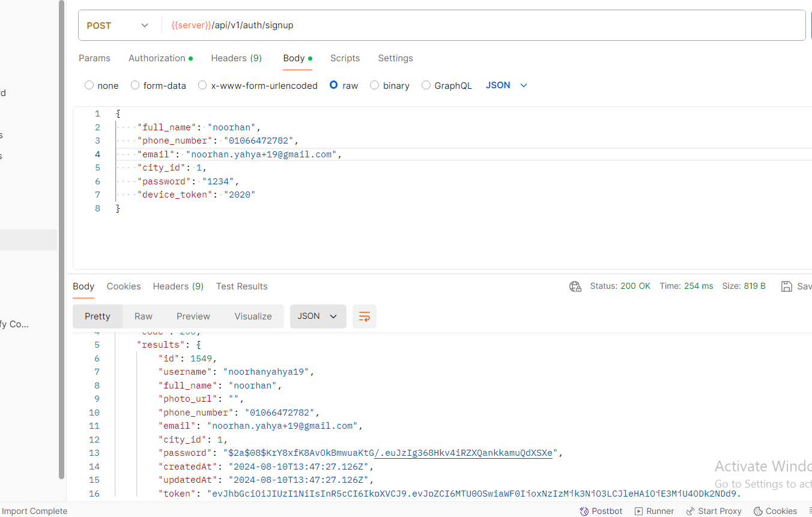The image size is (812, 517).
Task: Select the GraphQL body radio button
Action: (426, 85)
